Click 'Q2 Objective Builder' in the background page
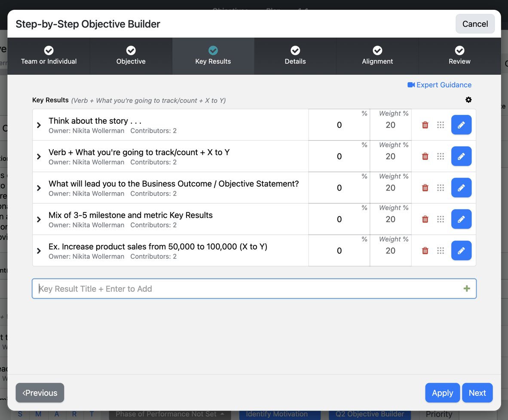This screenshot has width=508, height=420. 370,414
